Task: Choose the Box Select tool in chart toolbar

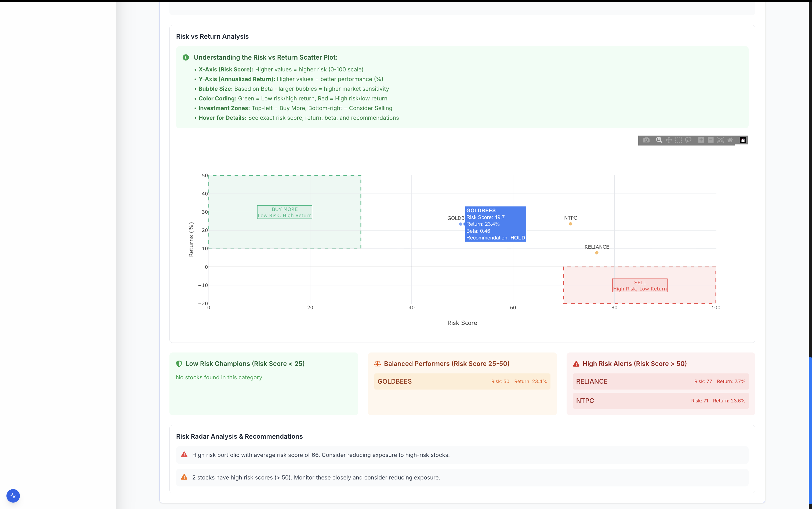Action: tap(678, 140)
